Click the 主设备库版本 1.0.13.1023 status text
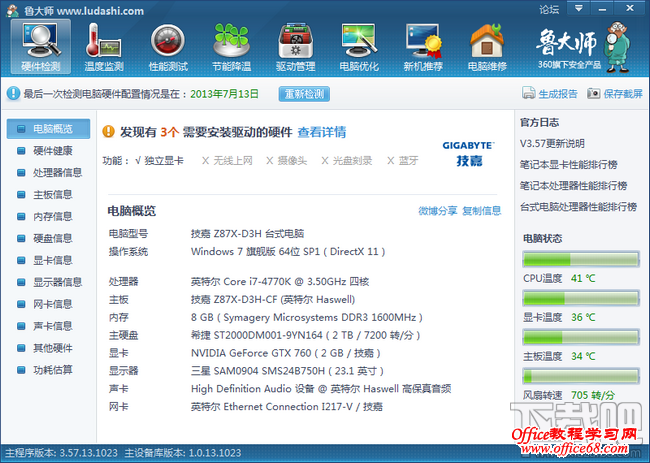The height and width of the screenshot is (463, 650). [x=183, y=453]
